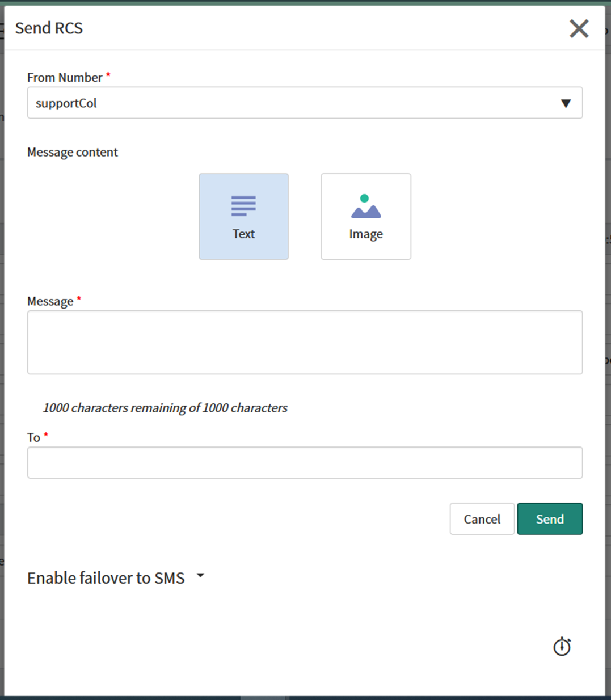Expand the Enable failover to SMS section
The height and width of the screenshot is (700, 611).
point(106,578)
